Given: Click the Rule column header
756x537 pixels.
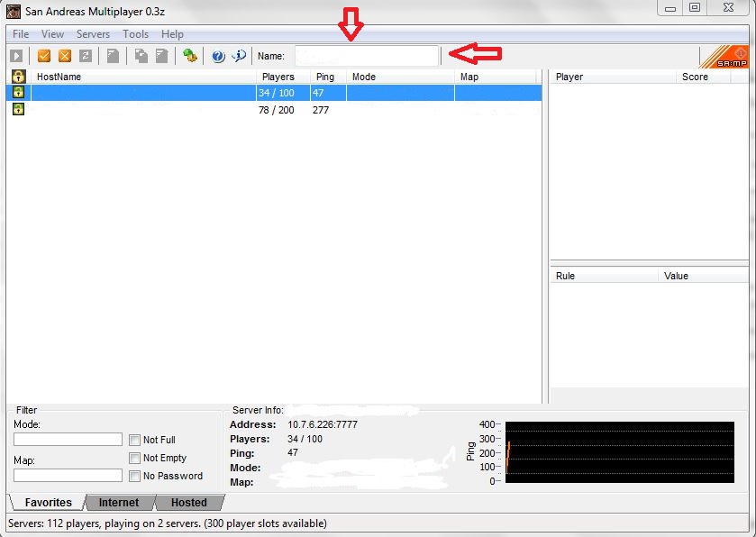Looking at the screenshot, I should pyautogui.click(x=604, y=276).
